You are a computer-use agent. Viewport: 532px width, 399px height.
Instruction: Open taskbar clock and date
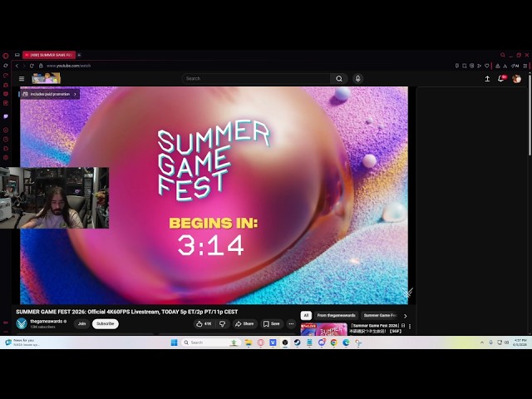point(520,342)
